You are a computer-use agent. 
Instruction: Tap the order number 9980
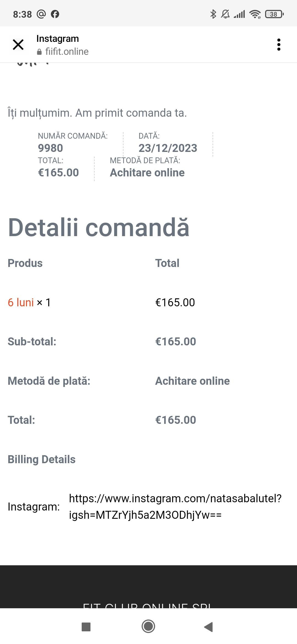(x=50, y=148)
